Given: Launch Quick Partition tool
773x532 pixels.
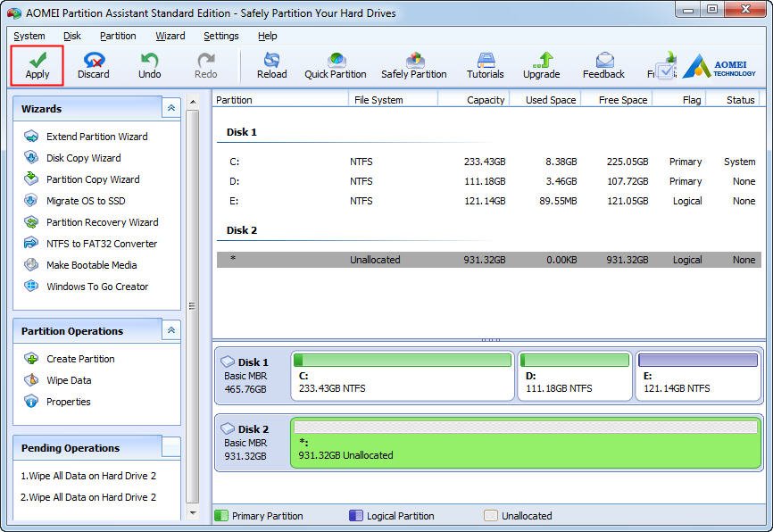Looking at the screenshot, I should pyautogui.click(x=336, y=65).
